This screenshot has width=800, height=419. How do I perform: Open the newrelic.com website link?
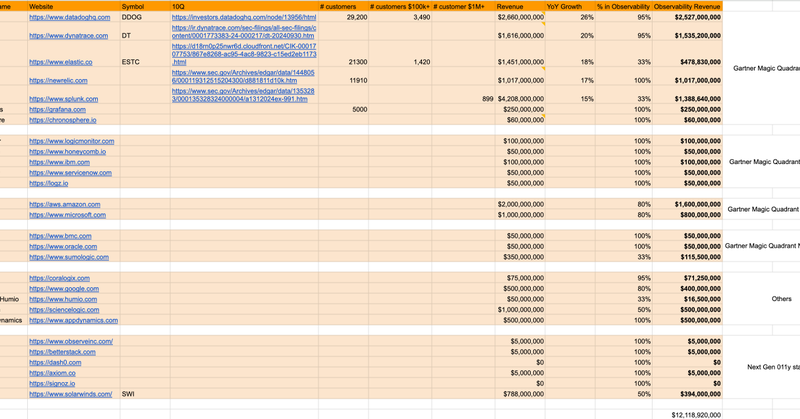58,81
